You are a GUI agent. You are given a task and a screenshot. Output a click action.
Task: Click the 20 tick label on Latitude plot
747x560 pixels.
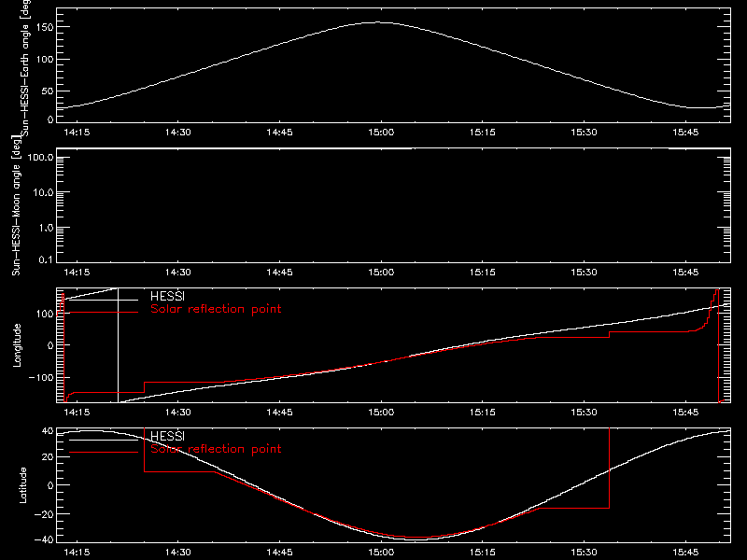(x=48, y=457)
